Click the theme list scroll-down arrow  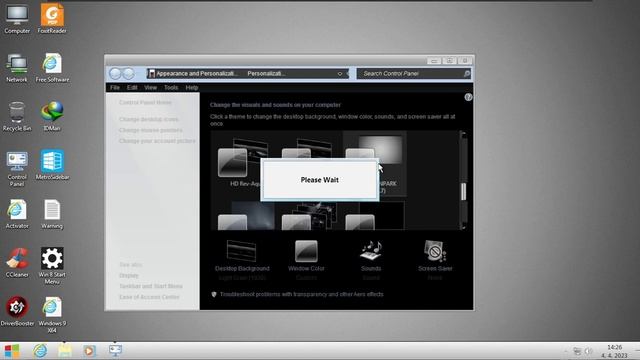463,226
